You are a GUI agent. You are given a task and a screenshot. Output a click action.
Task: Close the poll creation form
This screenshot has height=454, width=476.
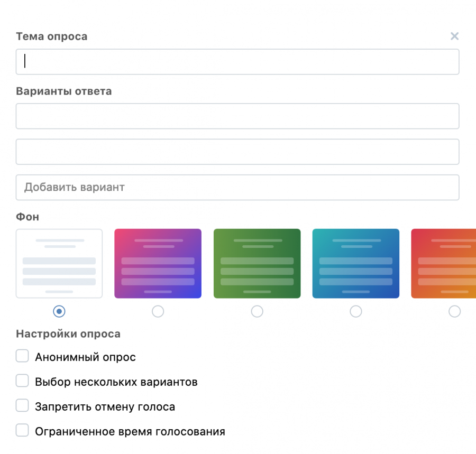click(x=454, y=36)
